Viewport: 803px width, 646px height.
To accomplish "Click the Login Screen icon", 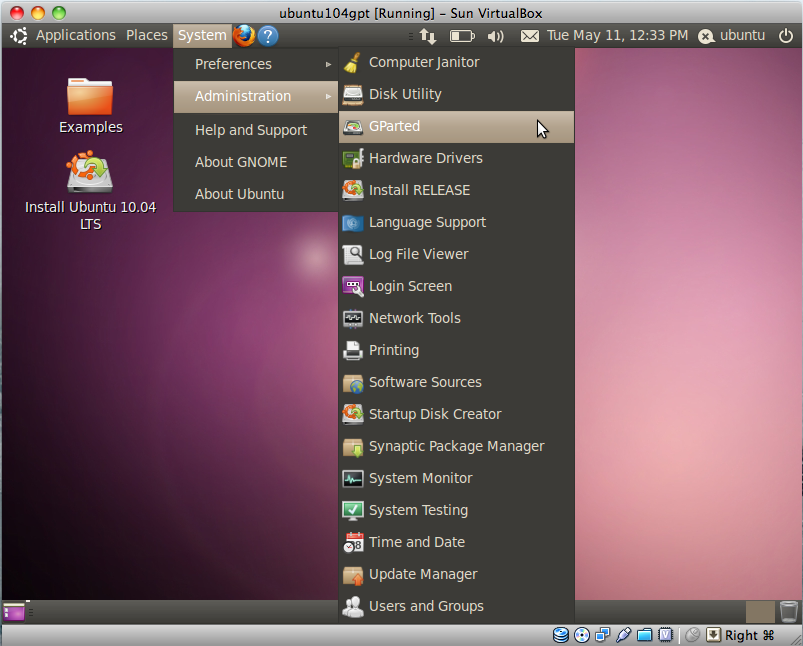I will 353,286.
